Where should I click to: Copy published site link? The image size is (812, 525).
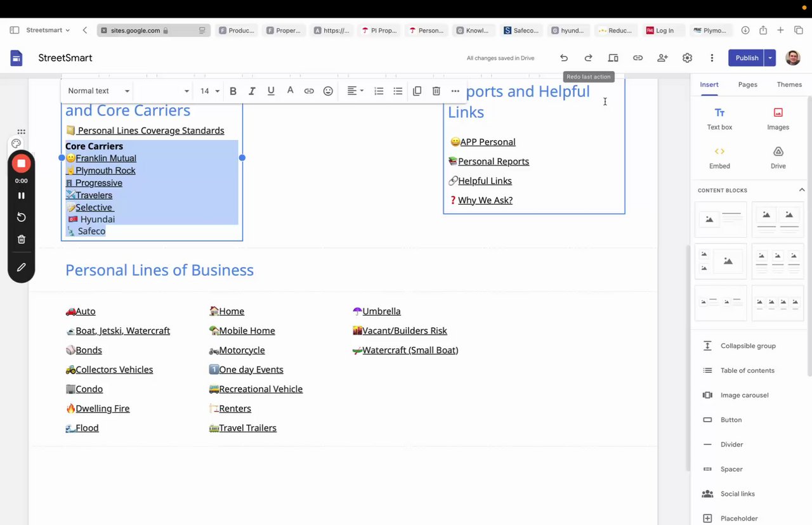(638, 58)
